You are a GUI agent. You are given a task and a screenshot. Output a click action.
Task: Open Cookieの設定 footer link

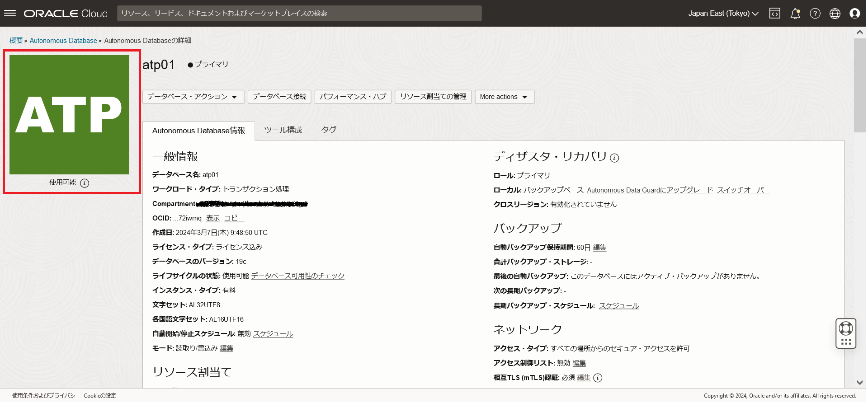100,396
